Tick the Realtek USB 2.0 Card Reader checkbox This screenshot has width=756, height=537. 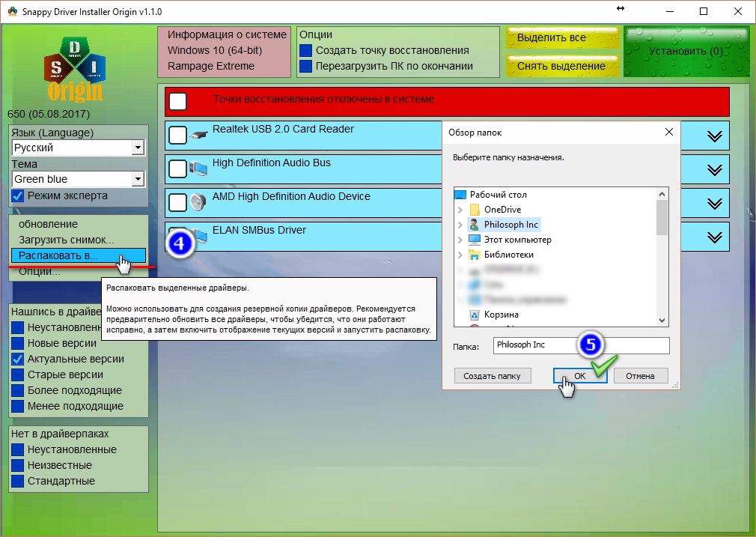coord(177,136)
